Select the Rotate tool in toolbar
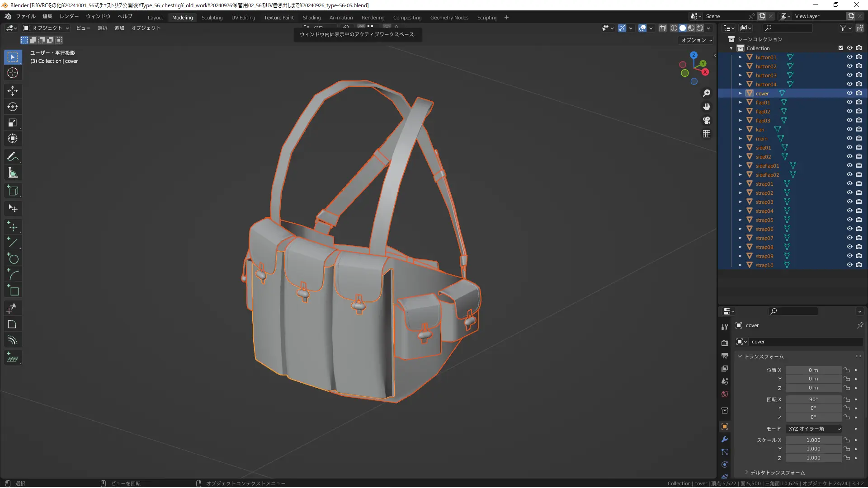The height and width of the screenshot is (488, 868). (x=13, y=107)
